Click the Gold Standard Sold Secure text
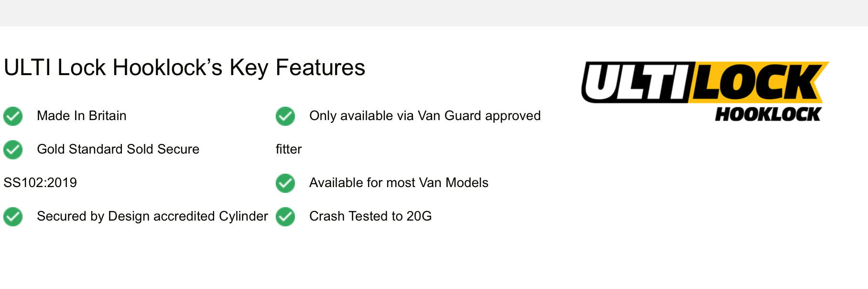Image resolution: width=868 pixels, height=289 pixels. click(x=118, y=149)
